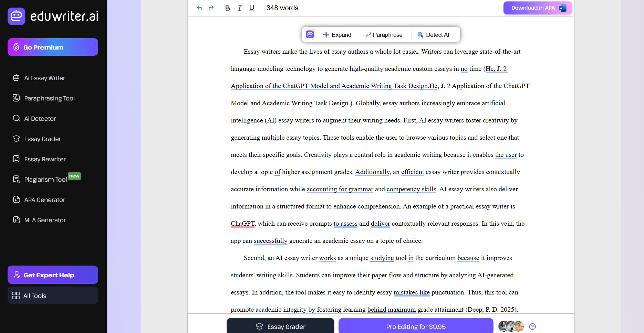Click Download in APA

[x=537, y=8]
